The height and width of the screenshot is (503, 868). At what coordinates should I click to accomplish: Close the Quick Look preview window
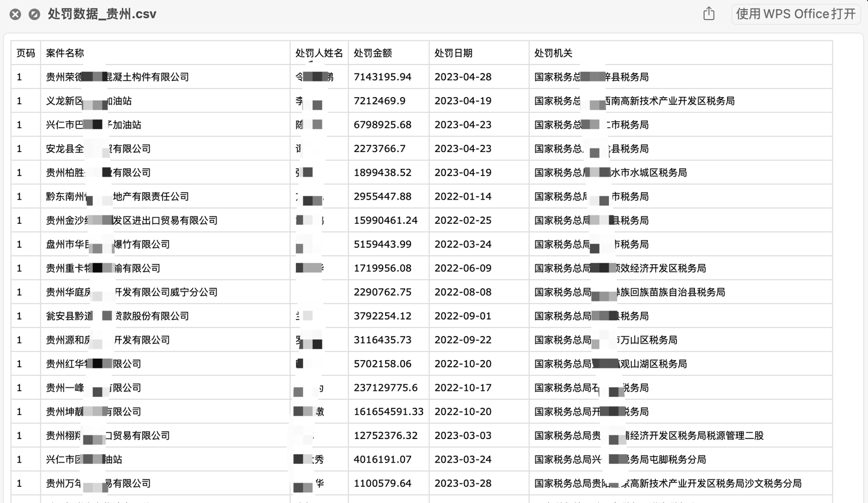[x=15, y=14]
